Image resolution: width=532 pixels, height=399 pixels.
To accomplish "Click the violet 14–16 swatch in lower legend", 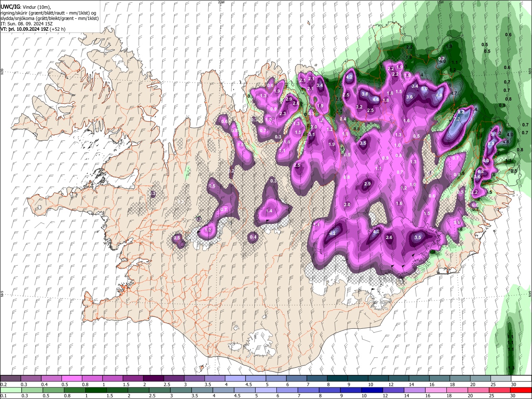I will click(x=415, y=390).
